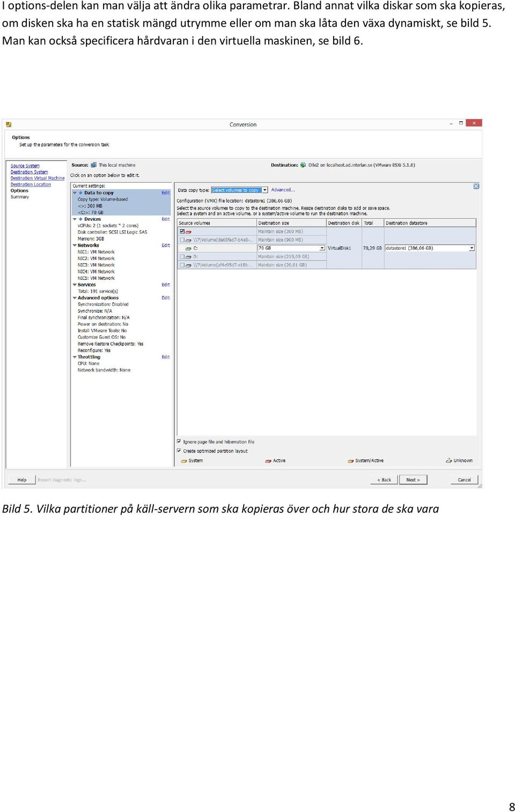Click Edit for Throttling

(166, 356)
